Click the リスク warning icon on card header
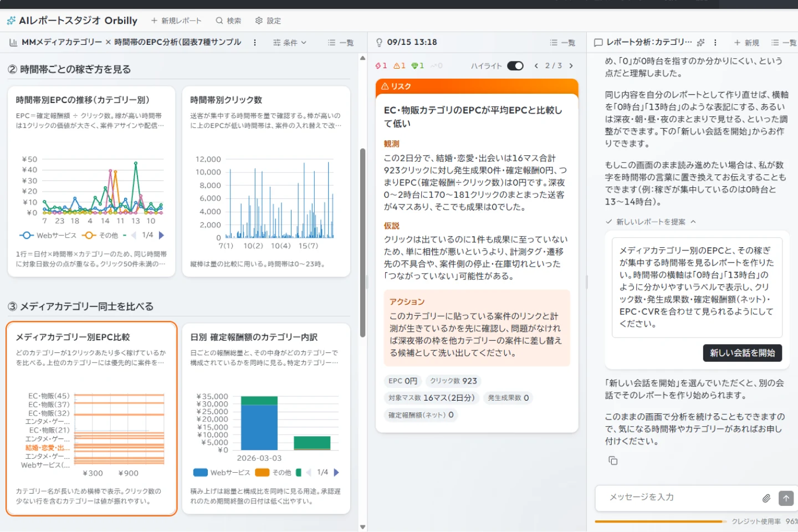This screenshot has height=532, width=798. click(x=385, y=86)
